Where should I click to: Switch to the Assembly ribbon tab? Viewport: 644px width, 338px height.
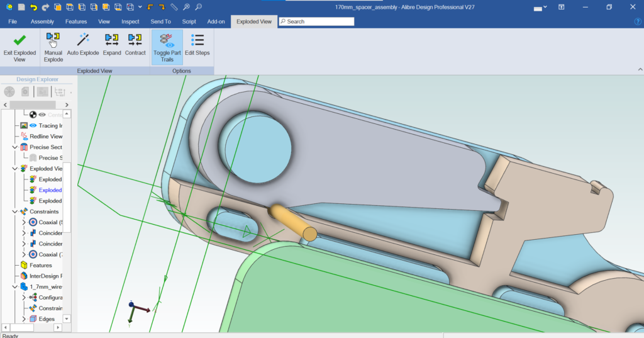[42, 21]
